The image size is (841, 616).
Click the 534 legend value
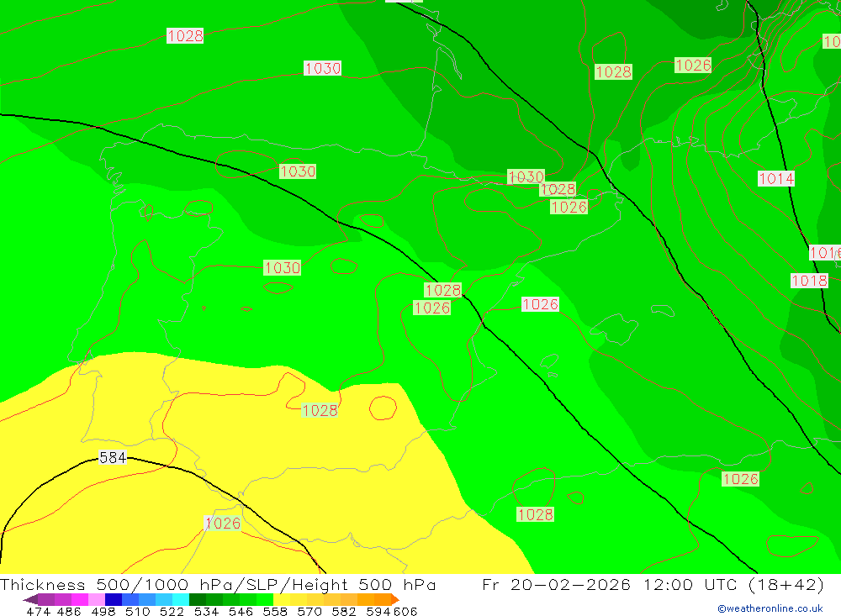coord(206,611)
